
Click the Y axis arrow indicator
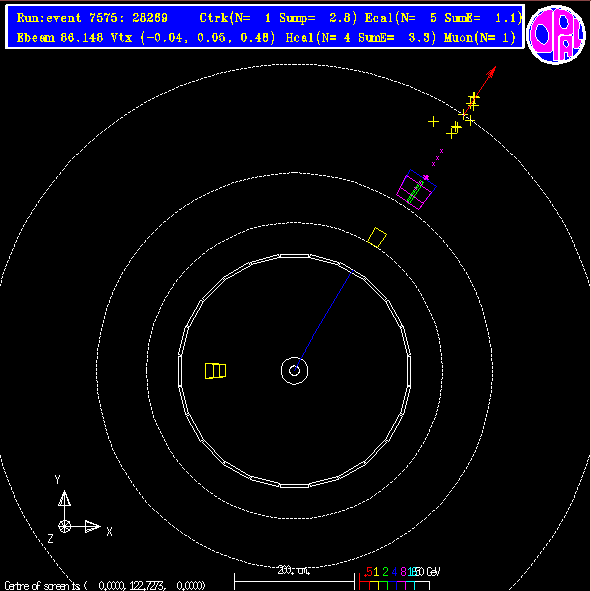[64, 498]
